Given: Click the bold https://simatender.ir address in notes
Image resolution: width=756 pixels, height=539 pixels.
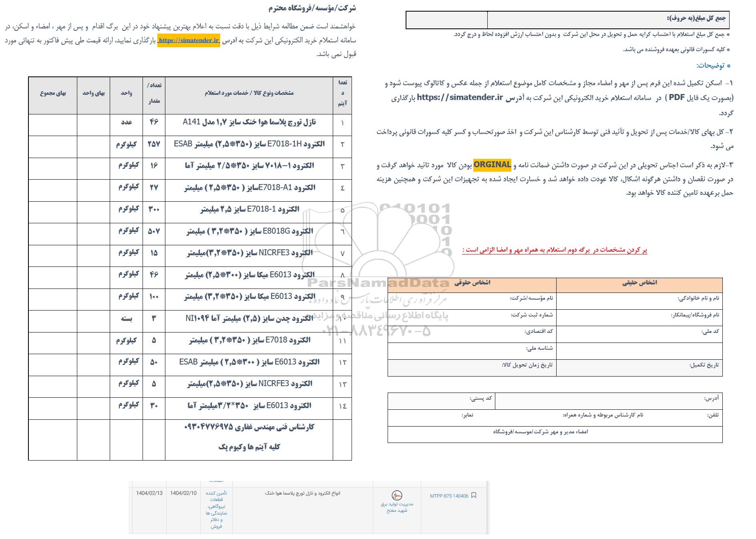Looking at the screenshot, I should (x=460, y=97).
